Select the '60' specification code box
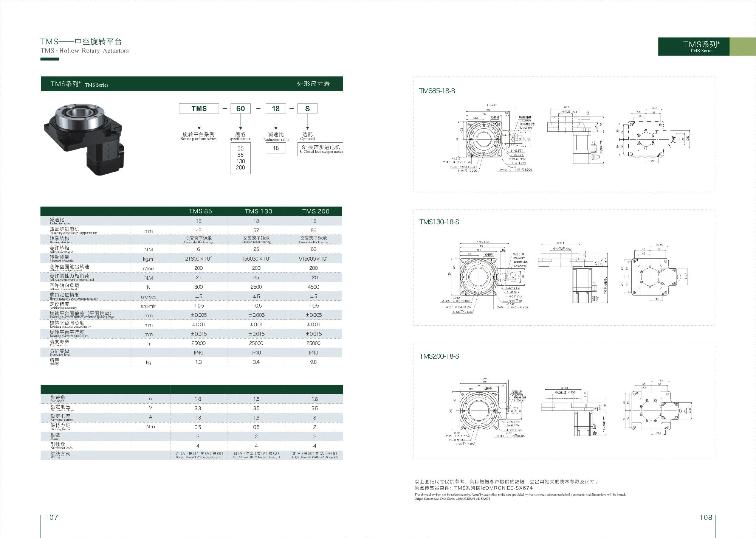Viewport: 756px width, 538px height. 240,109
